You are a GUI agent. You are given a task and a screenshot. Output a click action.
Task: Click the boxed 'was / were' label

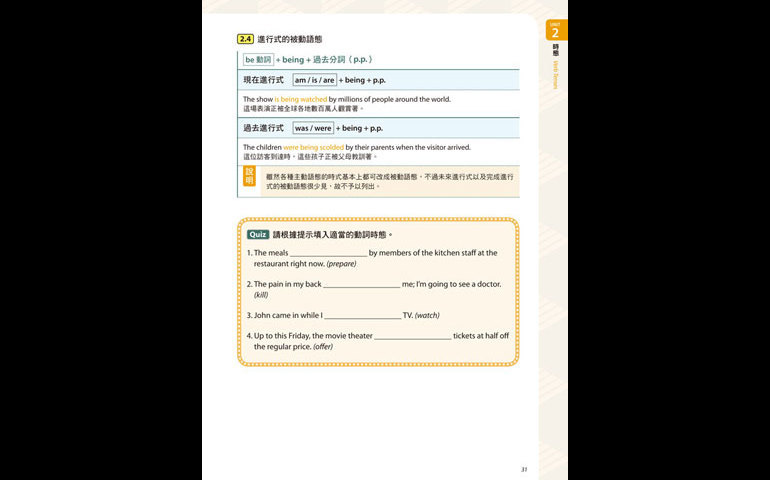click(313, 128)
